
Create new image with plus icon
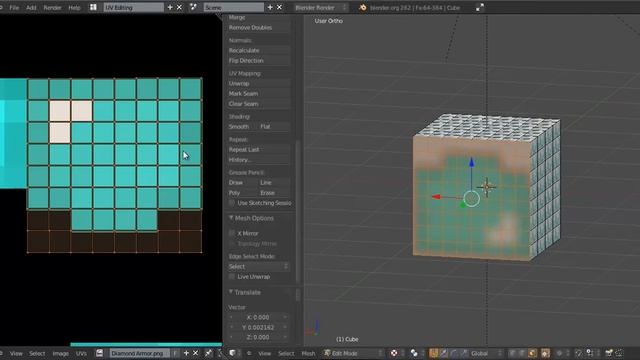point(186,353)
